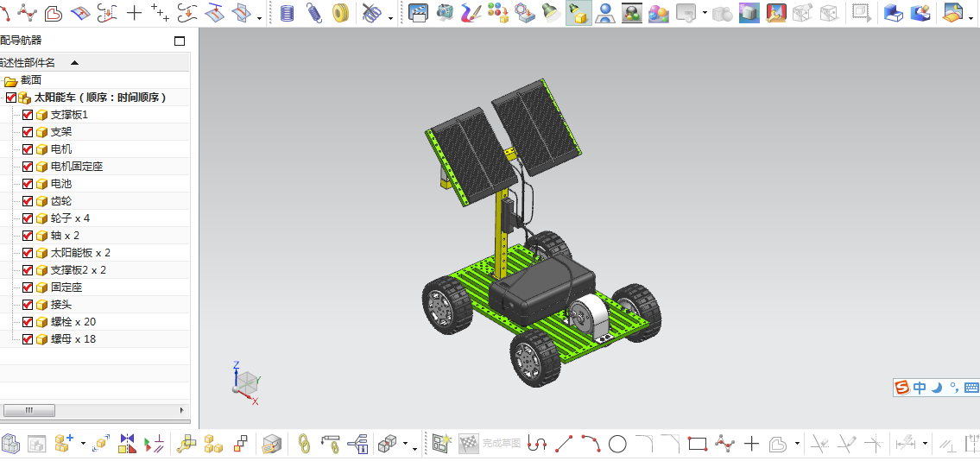980x461 pixels.
Task: Toggle the 电池 component checkbox
Action: pos(28,184)
